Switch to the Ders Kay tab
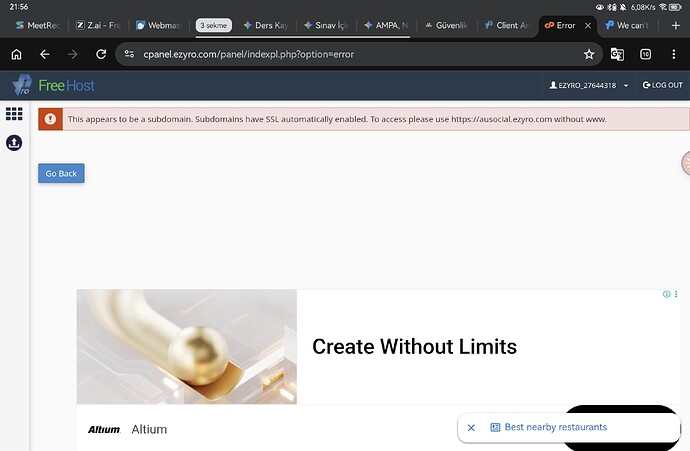Image resolution: width=690 pixels, height=451 pixels. click(x=266, y=26)
